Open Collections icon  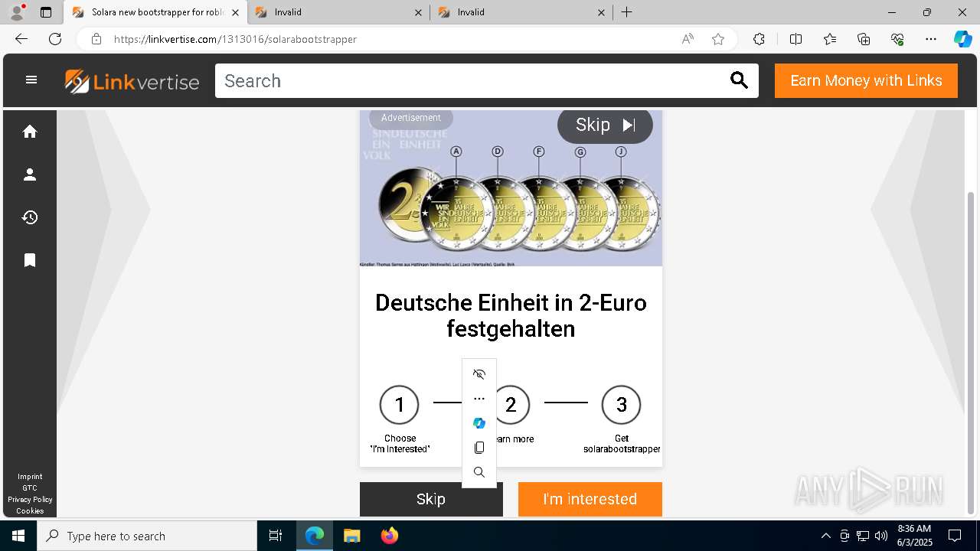click(x=864, y=39)
